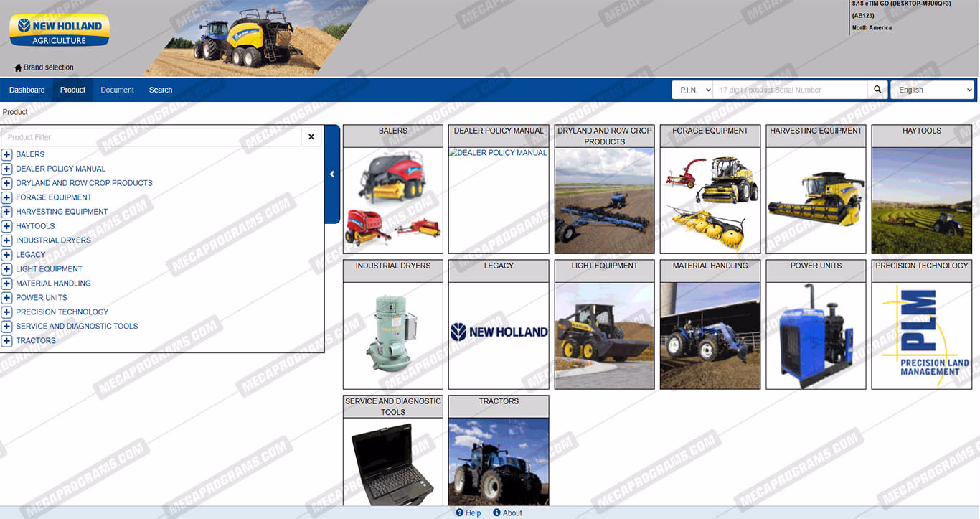Viewport: 980px width, 519px height.
Task: Click the Product Filter input field
Action: (x=151, y=137)
